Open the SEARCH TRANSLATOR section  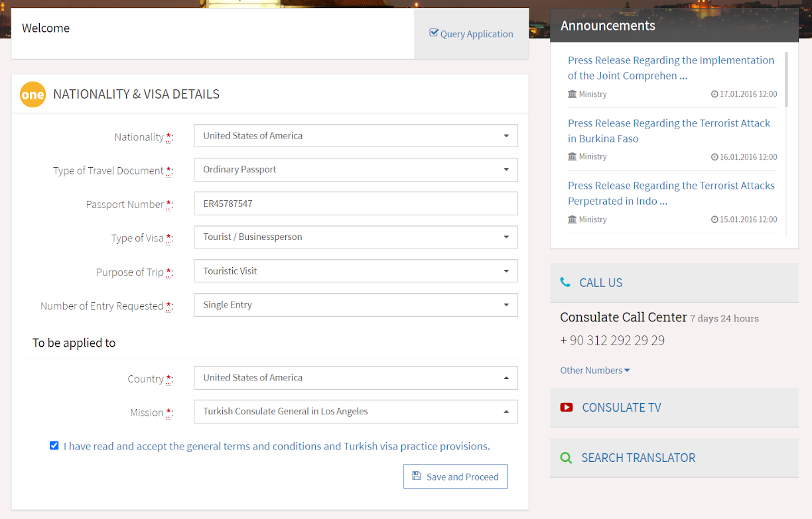674,458
